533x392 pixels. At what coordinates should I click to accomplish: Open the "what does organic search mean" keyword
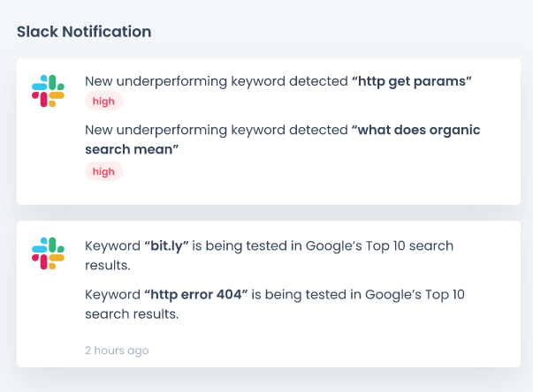(283, 139)
